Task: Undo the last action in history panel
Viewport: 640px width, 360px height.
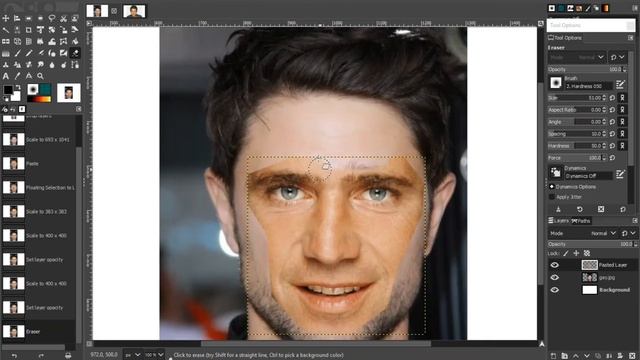Action: click(x=14, y=356)
